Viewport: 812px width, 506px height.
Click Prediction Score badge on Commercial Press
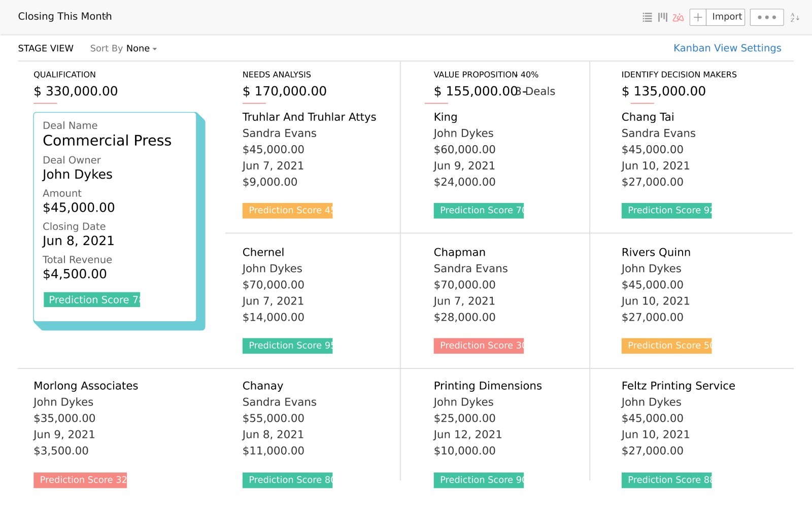92,299
